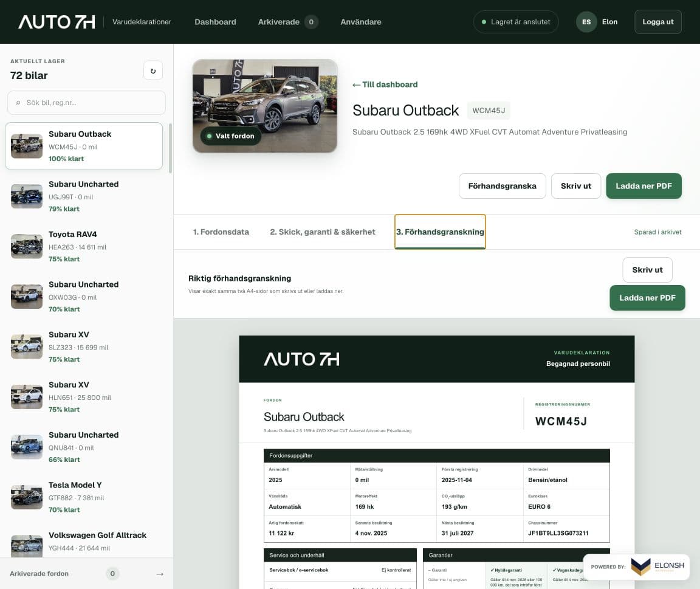The width and height of the screenshot is (700, 589).
Task: Click the Bensin/etanol fuel value
Action: click(x=547, y=480)
